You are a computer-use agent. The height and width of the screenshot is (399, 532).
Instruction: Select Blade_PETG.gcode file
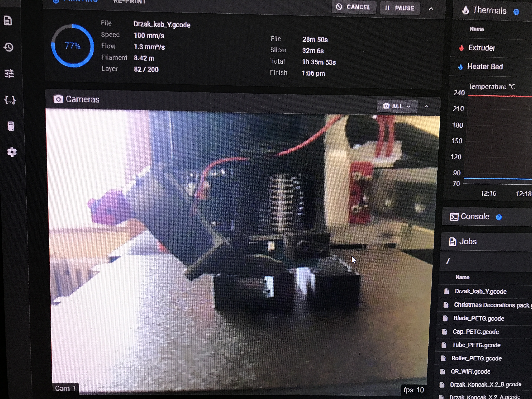(478, 318)
